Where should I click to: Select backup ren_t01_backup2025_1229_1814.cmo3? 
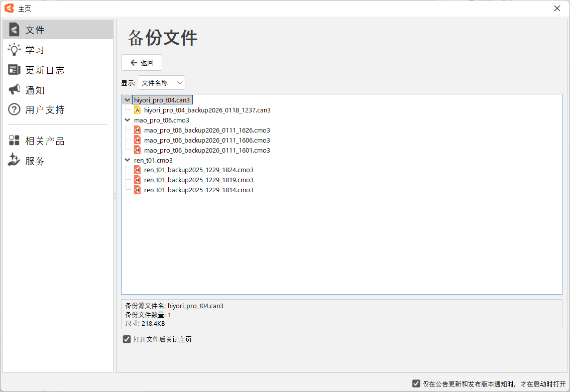coord(198,190)
